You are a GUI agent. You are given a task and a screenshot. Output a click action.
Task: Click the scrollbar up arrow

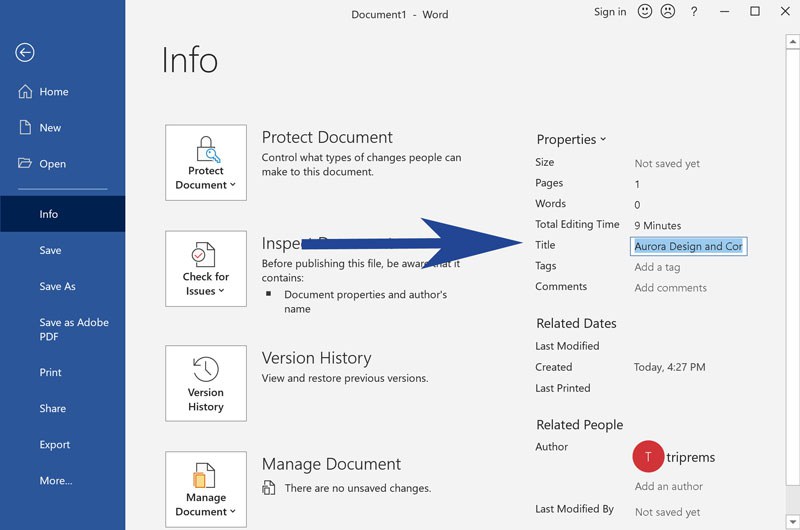[x=792, y=42]
